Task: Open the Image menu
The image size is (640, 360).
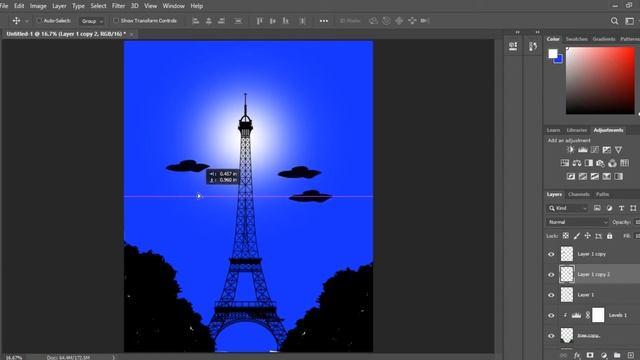Action: [x=38, y=6]
